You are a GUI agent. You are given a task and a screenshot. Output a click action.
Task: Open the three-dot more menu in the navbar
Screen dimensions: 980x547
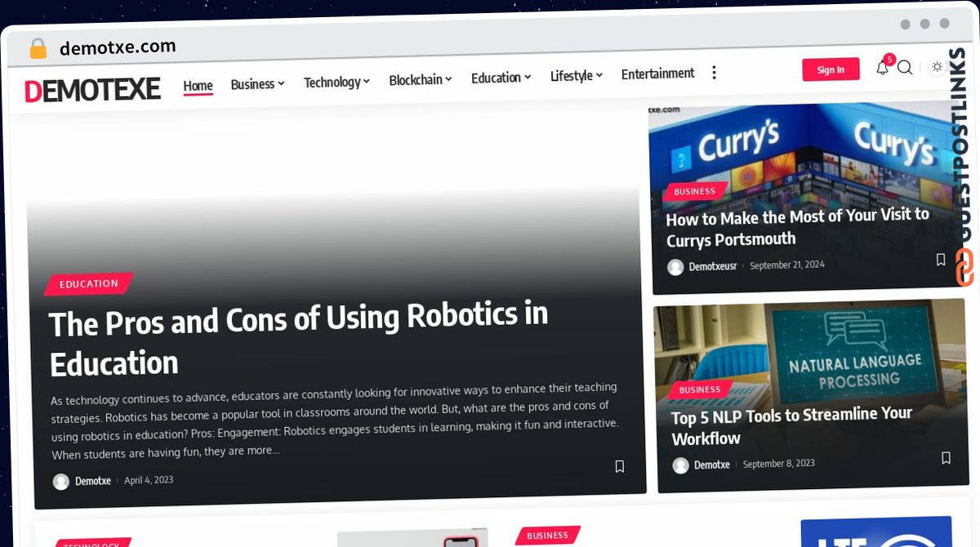pos(714,73)
